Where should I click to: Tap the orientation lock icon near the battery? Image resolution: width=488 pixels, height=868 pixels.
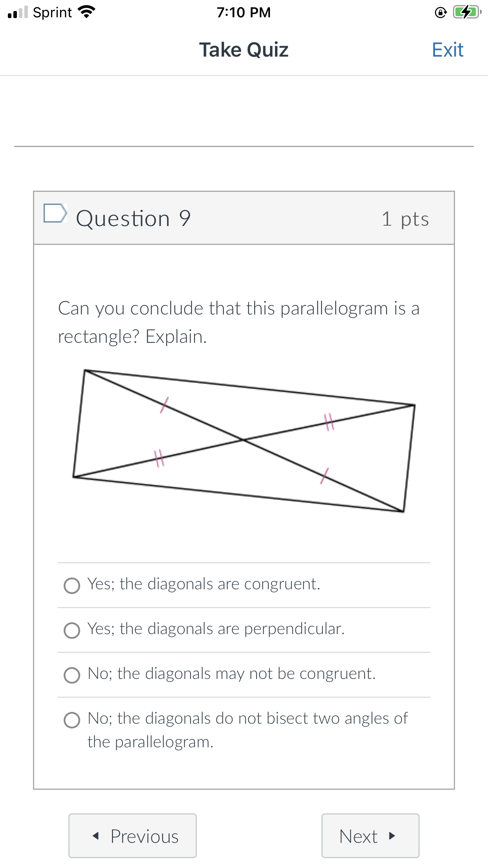440,12
